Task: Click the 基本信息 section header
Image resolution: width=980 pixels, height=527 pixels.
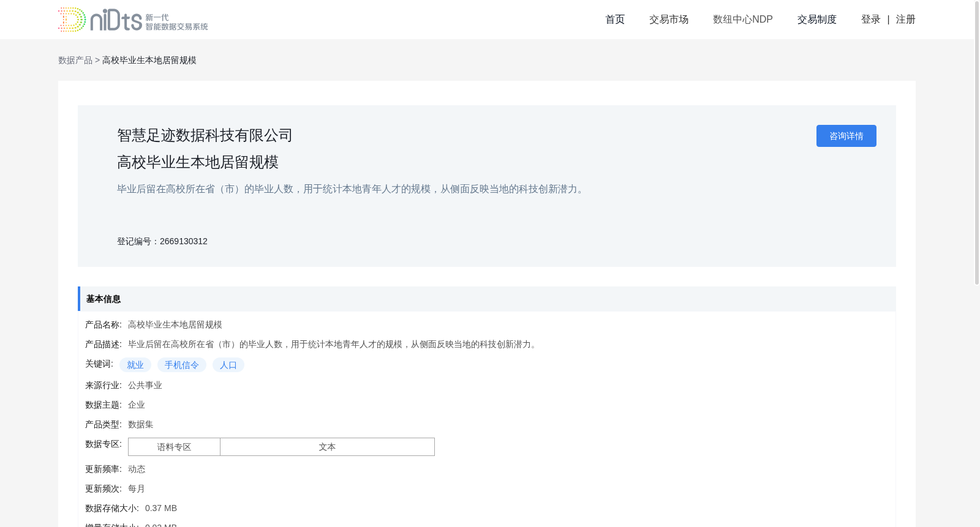Action: pyautogui.click(x=487, y=299)
